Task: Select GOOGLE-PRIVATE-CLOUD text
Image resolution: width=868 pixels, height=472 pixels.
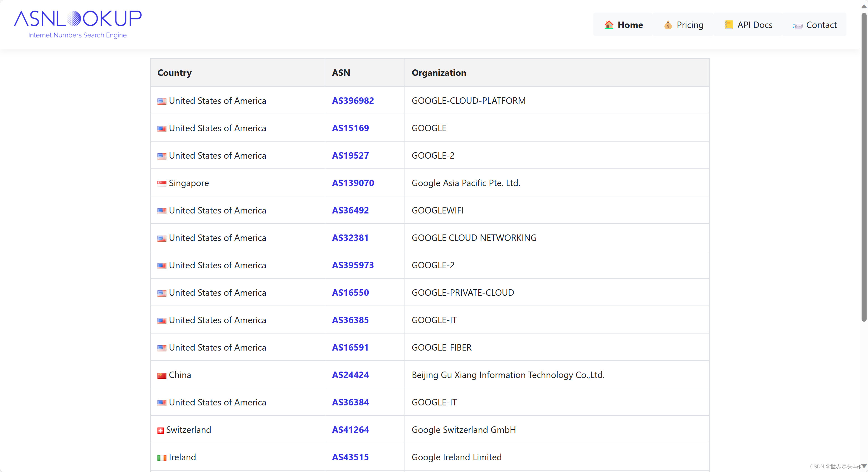Action: tap(463, 293)
